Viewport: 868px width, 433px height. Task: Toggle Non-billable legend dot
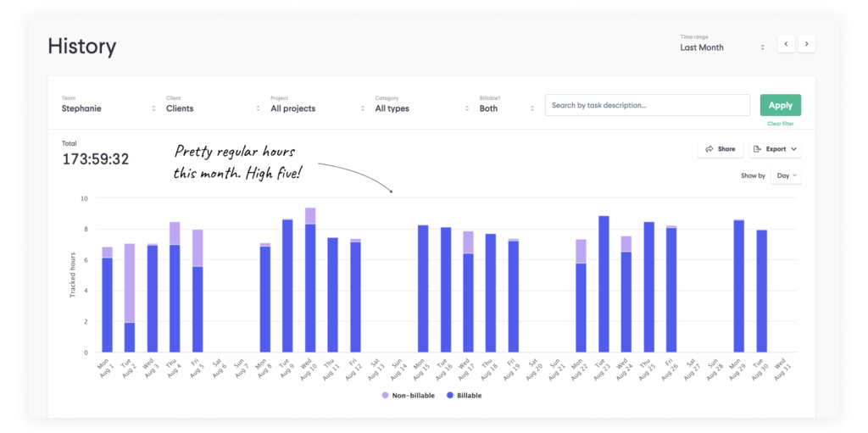point(386,396)
